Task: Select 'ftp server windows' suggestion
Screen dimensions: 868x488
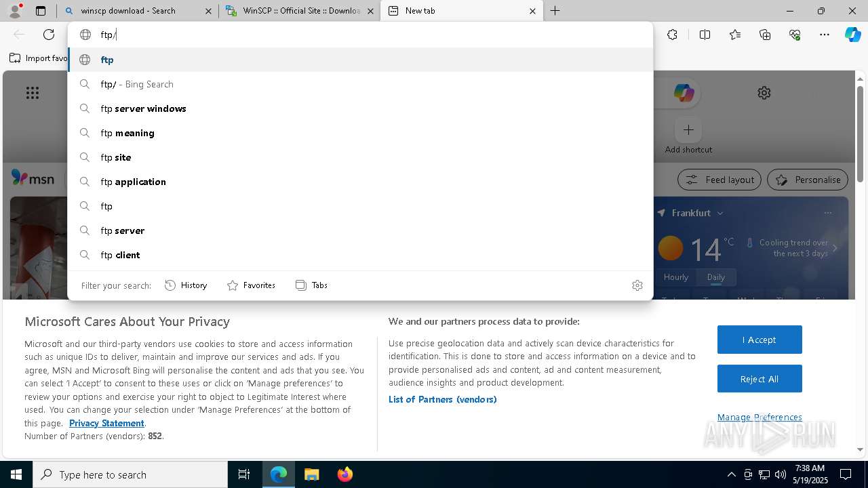Action: [x=360, y=108]
